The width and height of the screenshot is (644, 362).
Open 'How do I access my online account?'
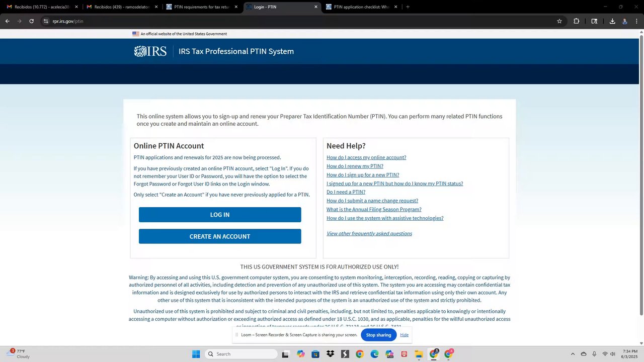(366, 157)
